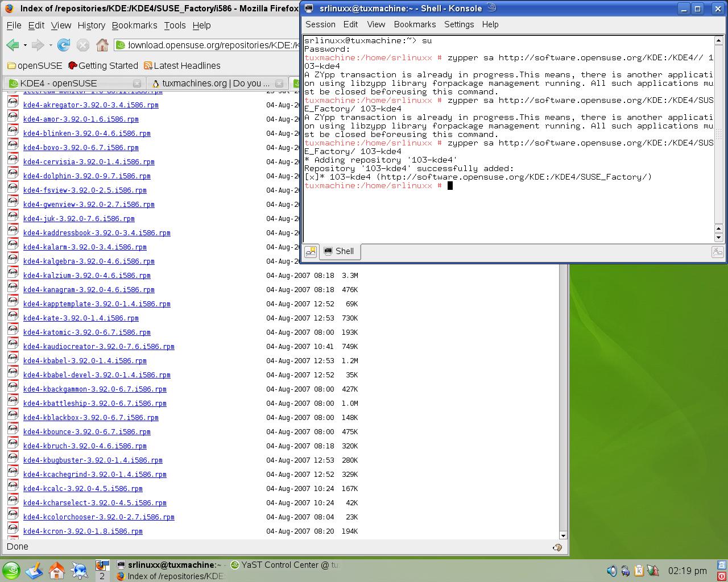
Task: Open the volume speaker tray icon
Action: [x=612, y=571]
